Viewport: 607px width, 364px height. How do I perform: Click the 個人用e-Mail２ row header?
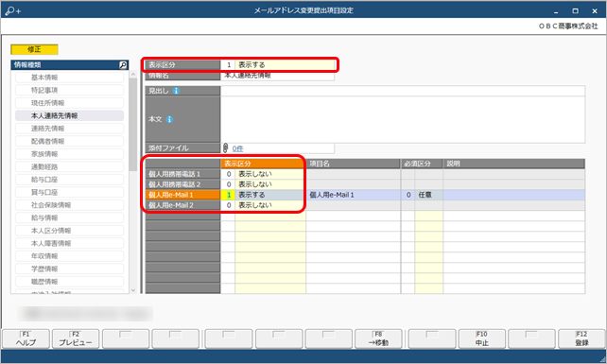(x=182, y=205)
